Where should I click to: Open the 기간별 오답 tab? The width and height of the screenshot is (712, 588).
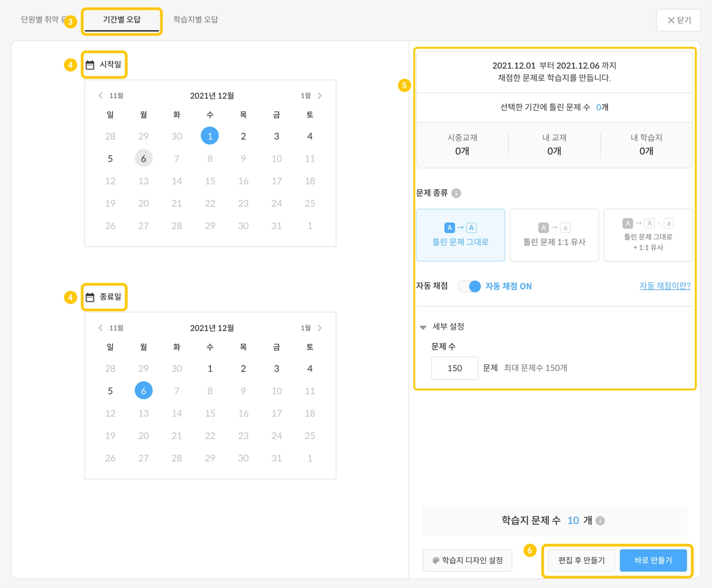tap(122, 19)
